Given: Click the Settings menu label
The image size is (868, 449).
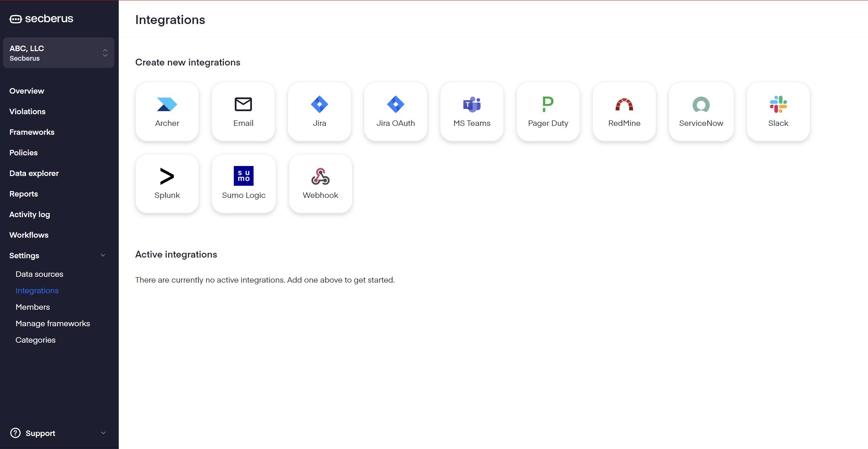Looking at the screenshot, I should point(24,256).
